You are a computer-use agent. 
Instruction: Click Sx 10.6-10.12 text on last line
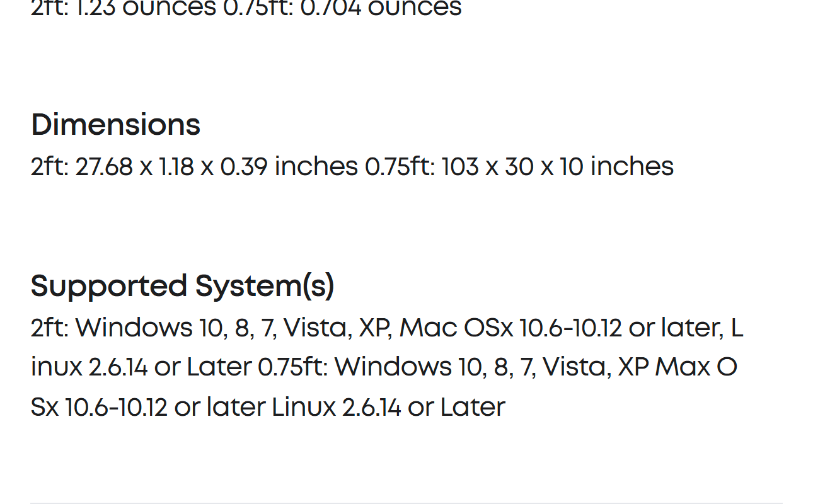99,408
